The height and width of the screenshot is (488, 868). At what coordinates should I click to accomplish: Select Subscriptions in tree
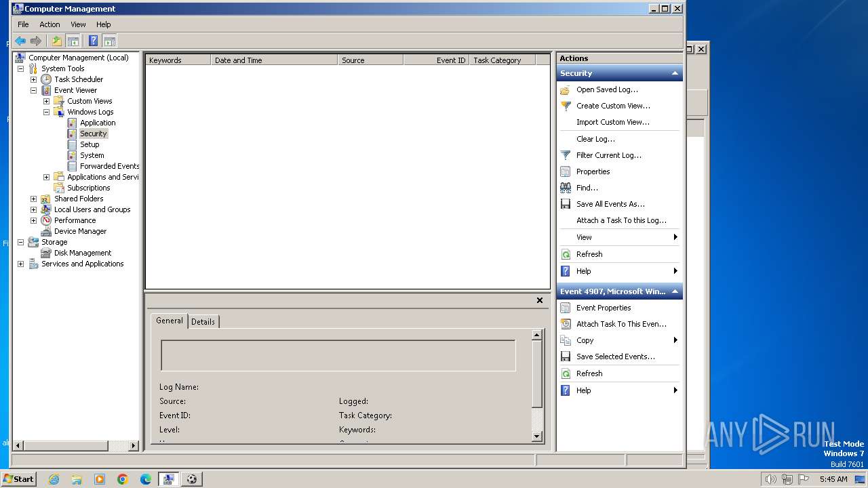pyautogui.click(x=88, y=188)
